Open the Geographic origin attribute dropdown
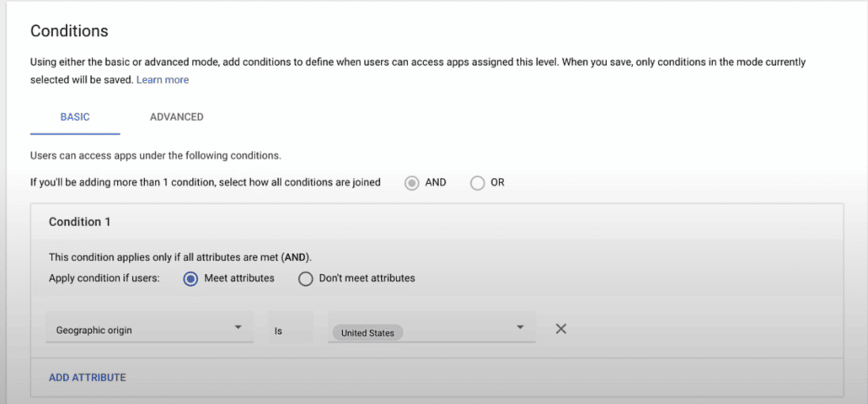The width and height of the screenshot is (868, 404). (x=149, y=327)
